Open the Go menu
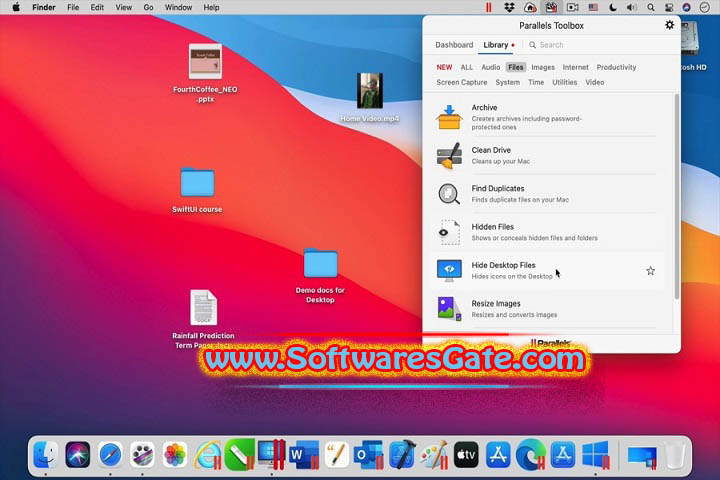Screen dimensions: 720x480 (148, 7)
